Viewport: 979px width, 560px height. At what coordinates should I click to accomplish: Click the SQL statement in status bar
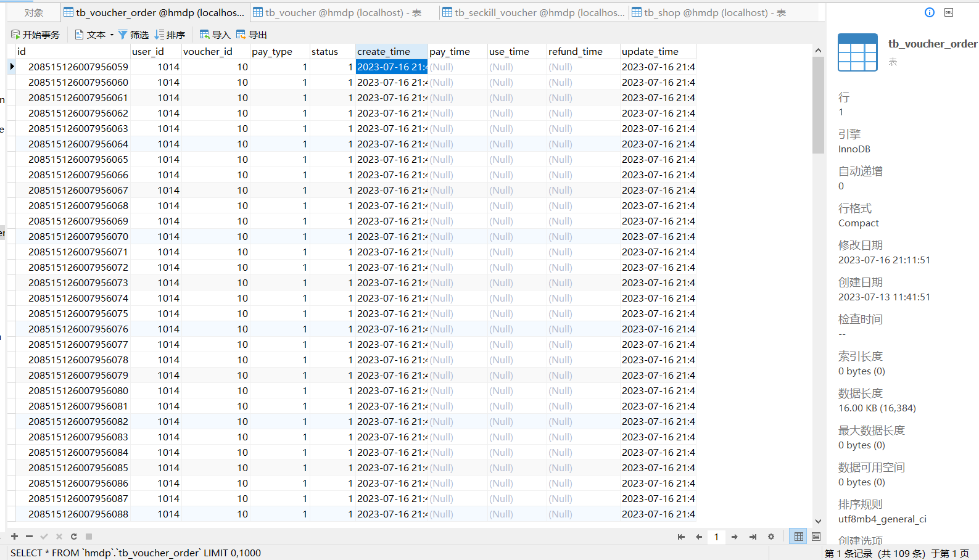[x=136, y=553]
